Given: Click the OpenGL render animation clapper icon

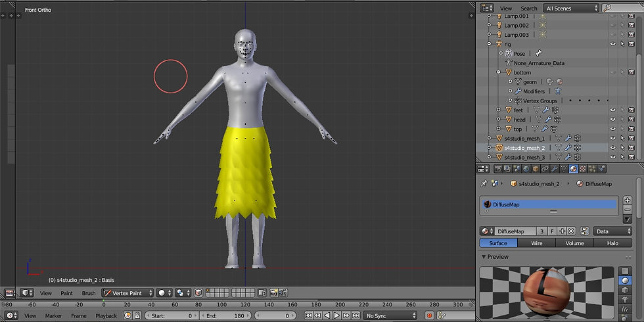Looking at the screenshot, I should coord(283,293).
